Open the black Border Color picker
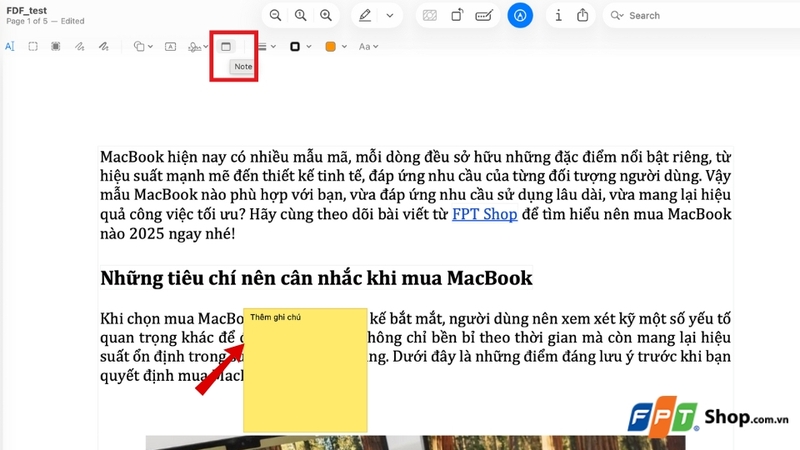 tap(300, 46)
